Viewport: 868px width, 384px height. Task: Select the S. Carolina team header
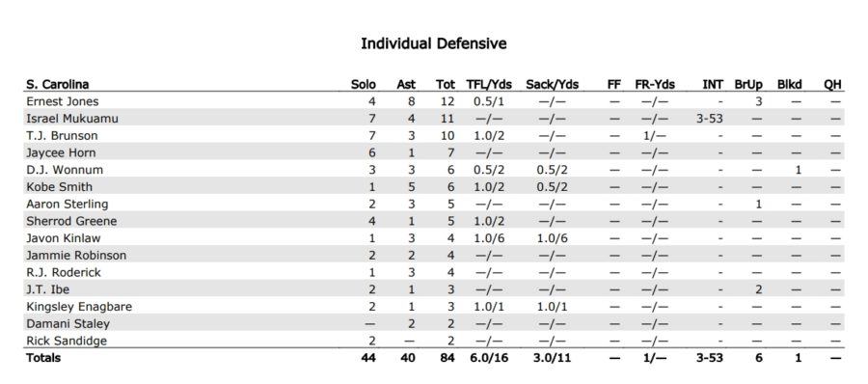[x=58, y=84]
